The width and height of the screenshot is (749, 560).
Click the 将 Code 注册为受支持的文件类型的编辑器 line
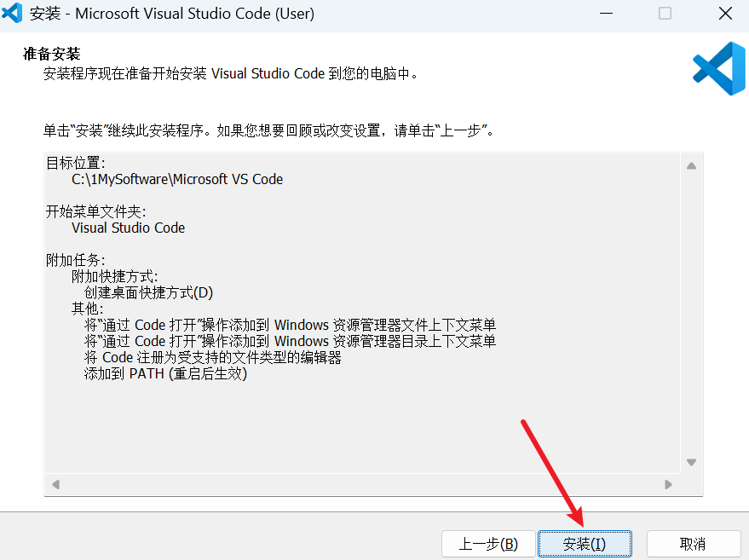(x=213, y=357)
